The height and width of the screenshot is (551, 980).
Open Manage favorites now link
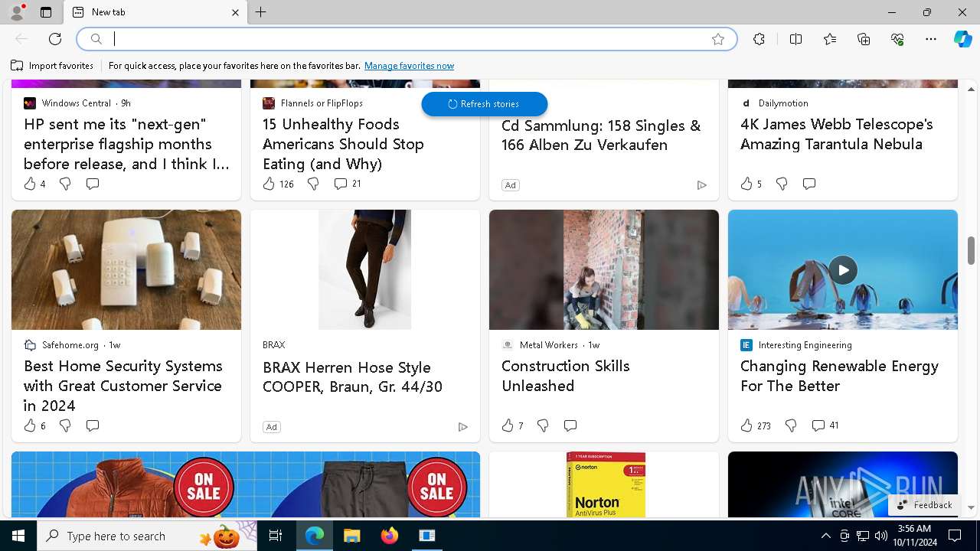[x=409, y=66]
